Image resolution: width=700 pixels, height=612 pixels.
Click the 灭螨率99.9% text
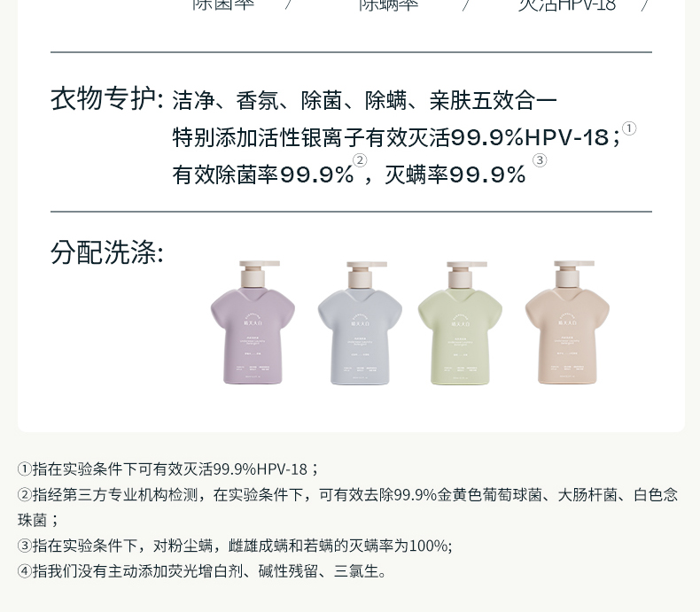[455, 174]
